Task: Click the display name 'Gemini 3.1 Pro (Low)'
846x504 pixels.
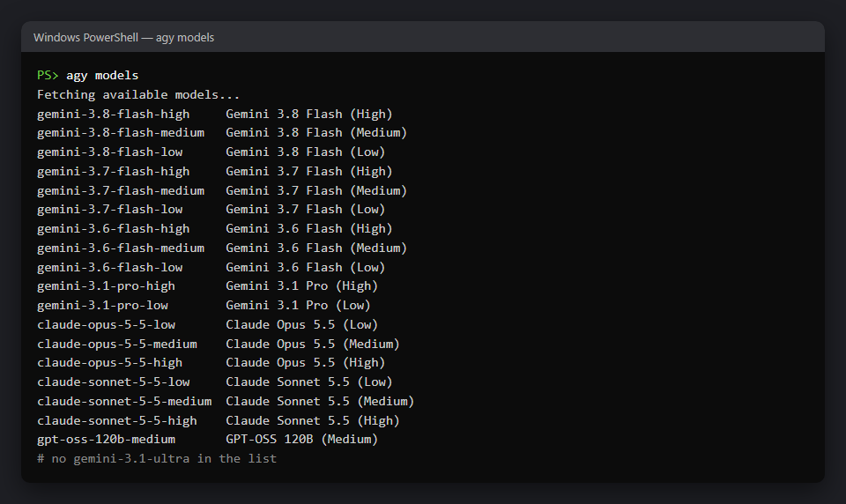Action: (299, 306)
